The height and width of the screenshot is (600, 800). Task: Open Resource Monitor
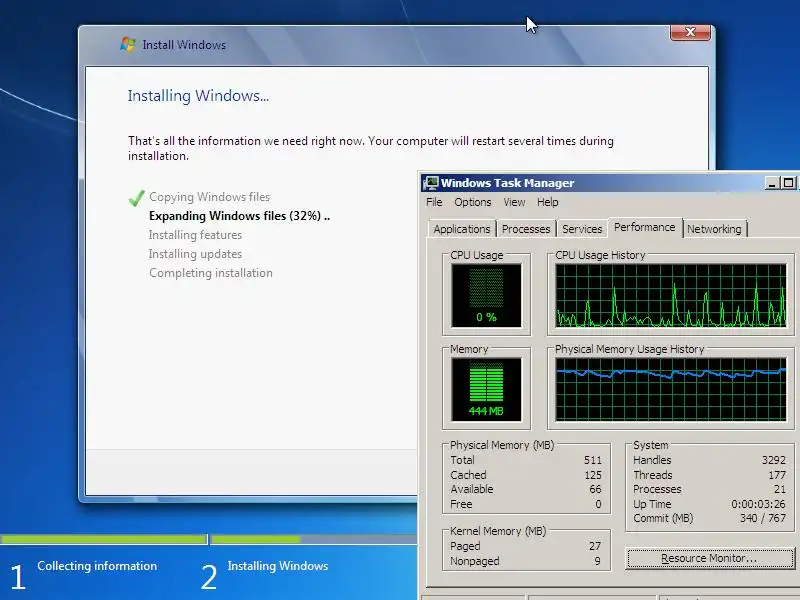709,558
